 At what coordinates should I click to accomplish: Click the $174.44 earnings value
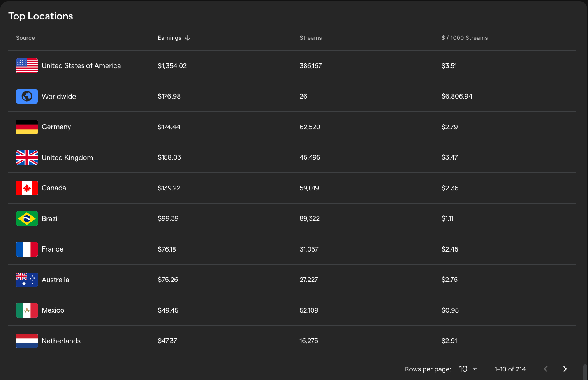[x=169, y=127]
